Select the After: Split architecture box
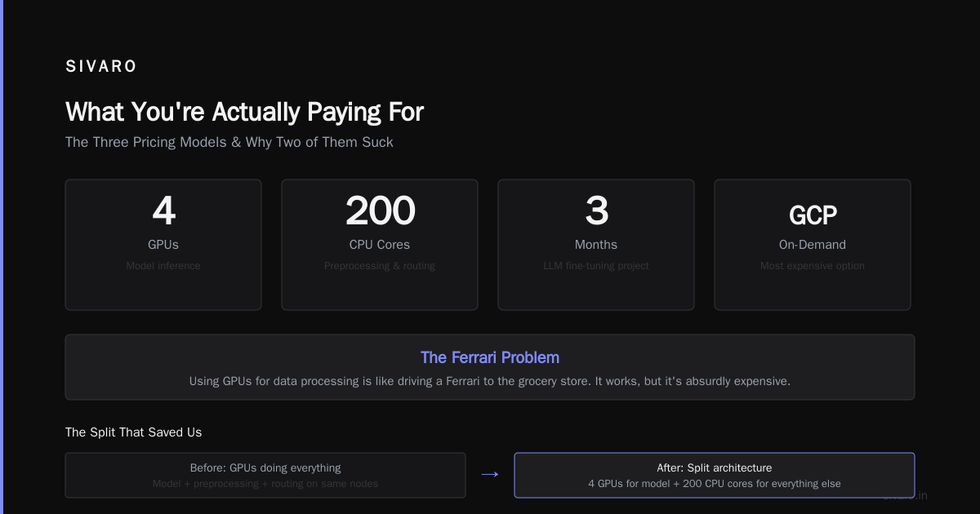The width and height of the screenshot is (980, 514). coord(715,475)
